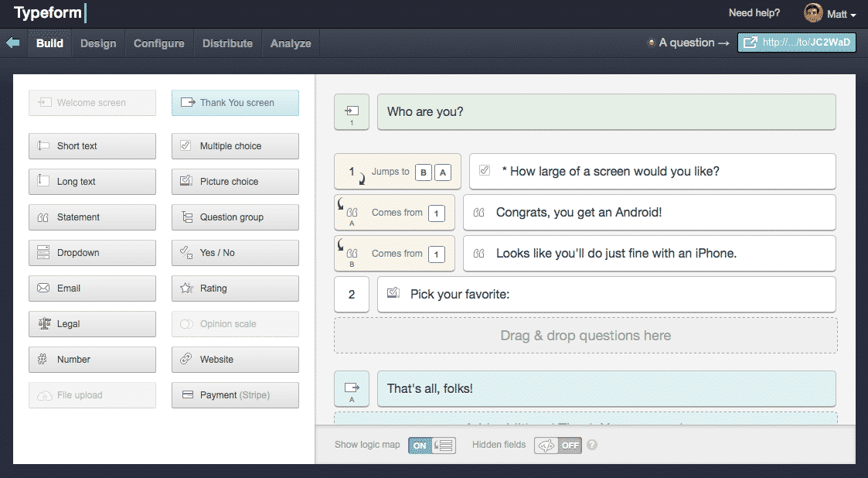Viewport: 868px width, 478px height.
Task: Open the user avatar for Matt
Action: [x=813, y=13]
